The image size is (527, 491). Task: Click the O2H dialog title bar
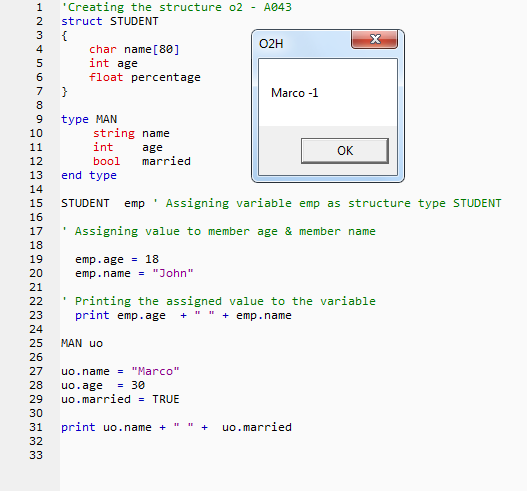point(302,44)
